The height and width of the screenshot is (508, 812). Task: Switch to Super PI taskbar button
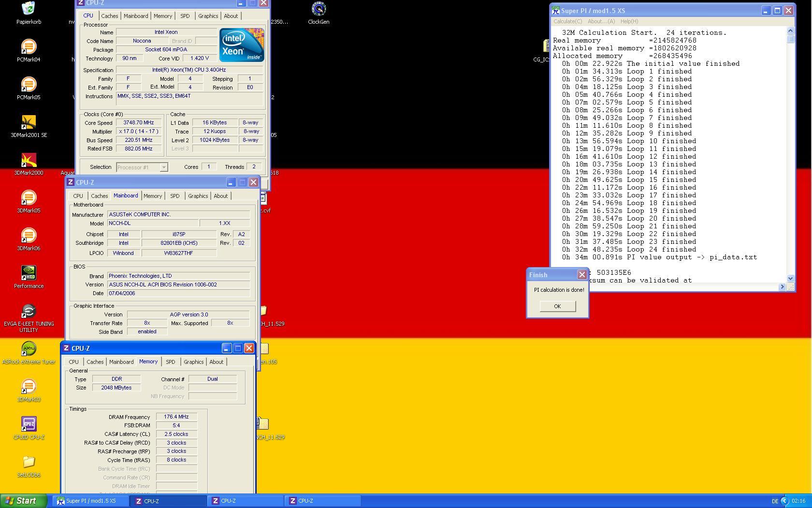[90, 501]
